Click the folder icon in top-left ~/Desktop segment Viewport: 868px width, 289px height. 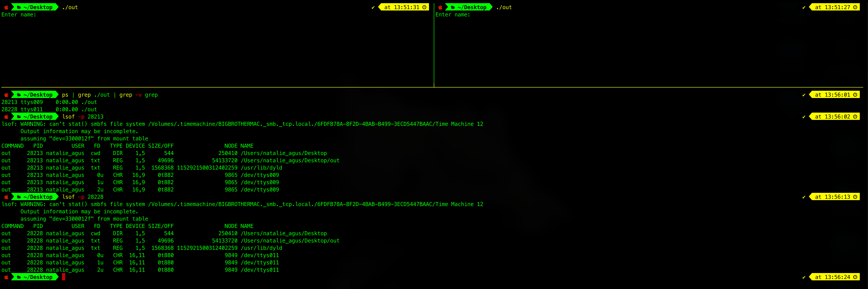point(19,7)
